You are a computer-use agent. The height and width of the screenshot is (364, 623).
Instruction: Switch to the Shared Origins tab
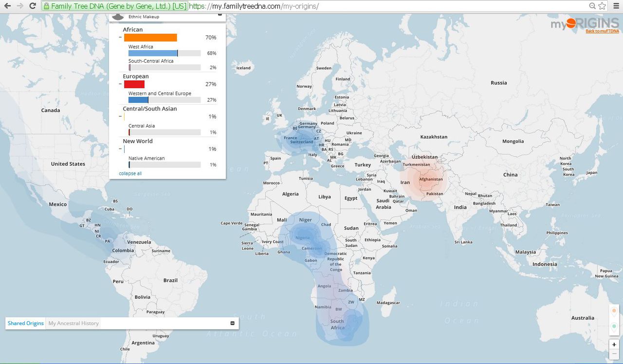(26, 323)
